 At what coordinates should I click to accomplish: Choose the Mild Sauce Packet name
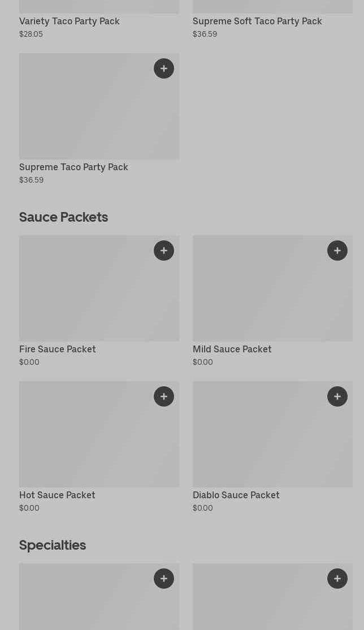click(x=232, y=349)
